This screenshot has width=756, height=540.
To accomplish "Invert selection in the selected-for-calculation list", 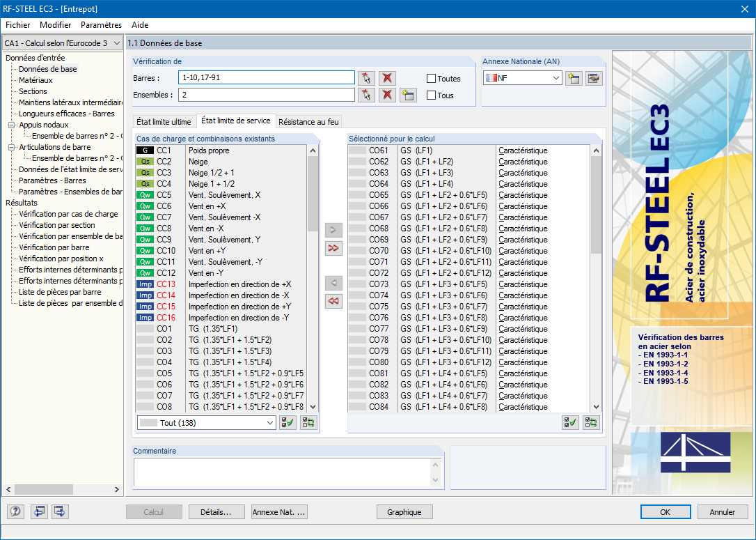I will coord(591,422).
